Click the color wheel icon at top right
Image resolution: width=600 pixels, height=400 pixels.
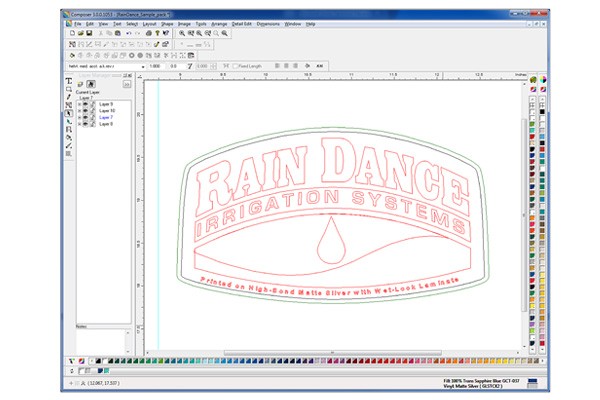coord(543,80)
